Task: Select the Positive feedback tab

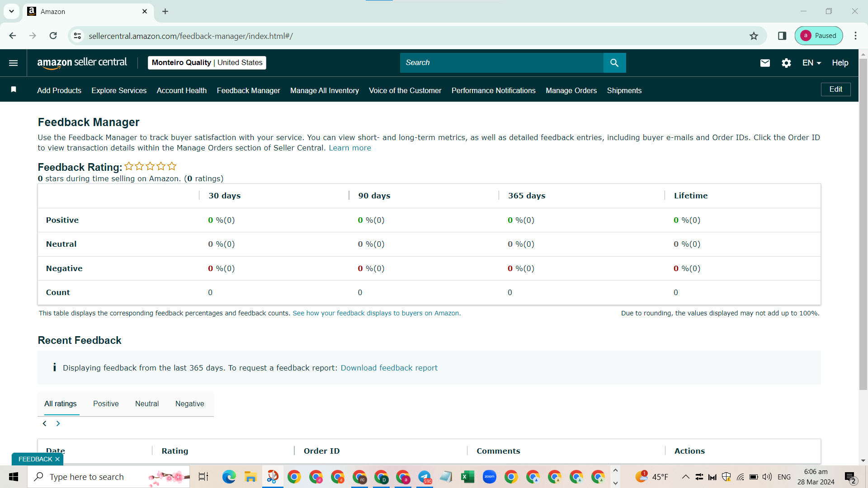Action: tap(106, 404)
